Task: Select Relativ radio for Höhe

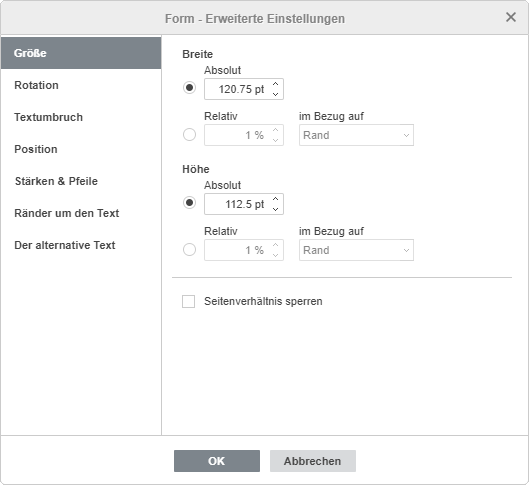Action: point(189,250)
